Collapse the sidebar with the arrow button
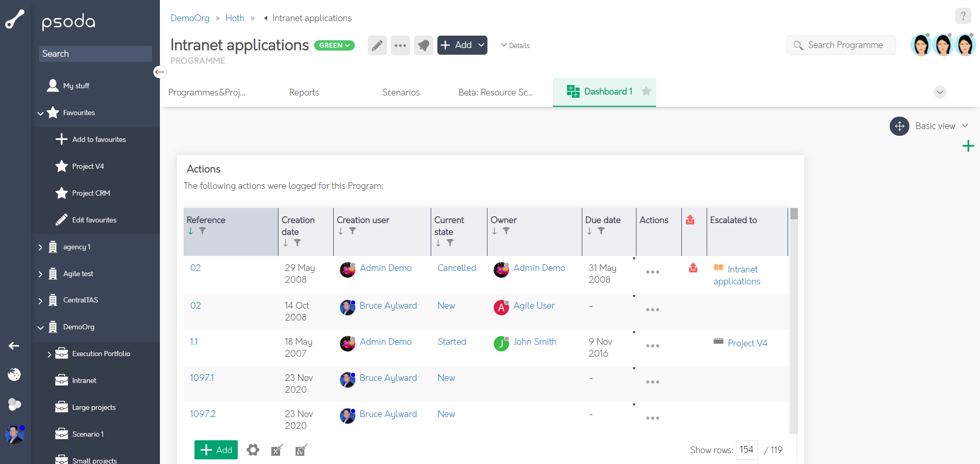Image resolution: width=980 pixels, height=464 pixels. click(x=160, y=72)
